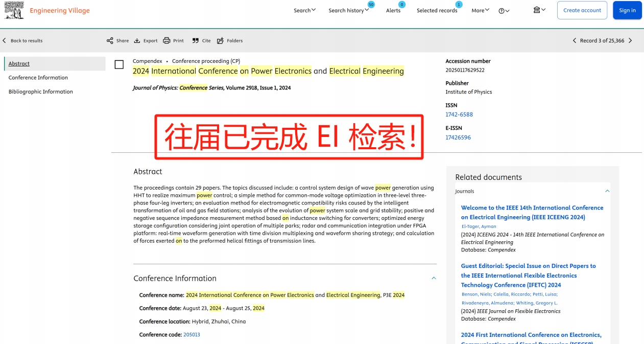Open the Guest Editorial IFETC 2024 article
The height and width of the screenshot is (344, 644).
tap(529, 276)
